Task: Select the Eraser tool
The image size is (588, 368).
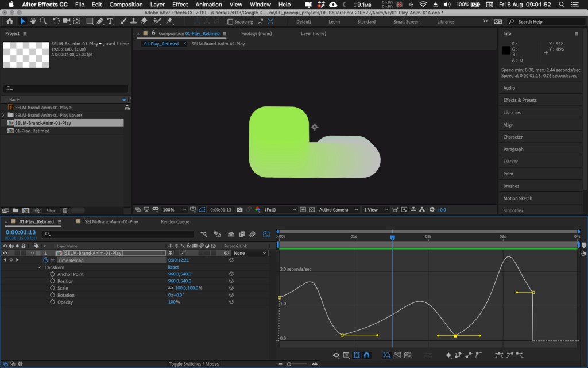Action: [144, 21]
